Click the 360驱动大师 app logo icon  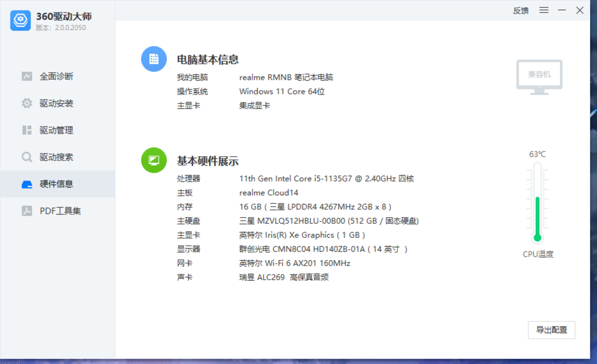[x=21, y=21]
